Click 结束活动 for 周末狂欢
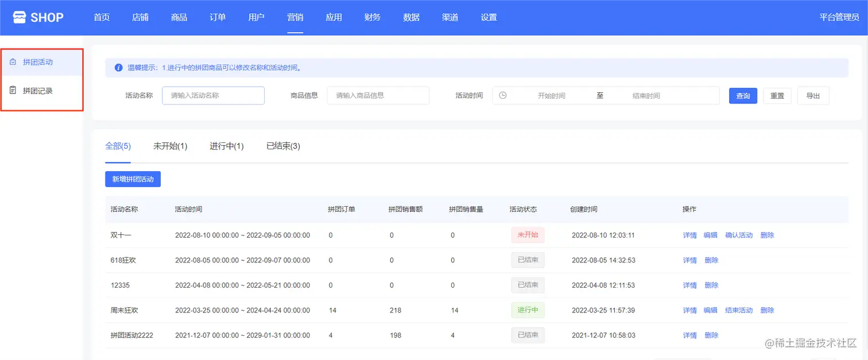Image resolution: width=868 pixels, height=360 pixels. click(739, 310)
